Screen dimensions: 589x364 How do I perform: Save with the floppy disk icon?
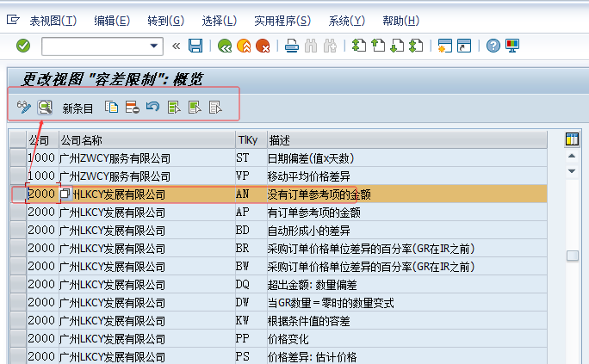195,46
